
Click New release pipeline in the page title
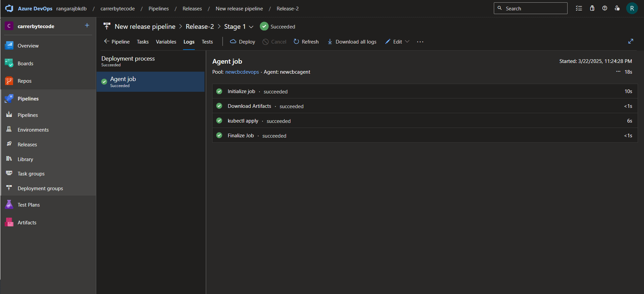145,26
